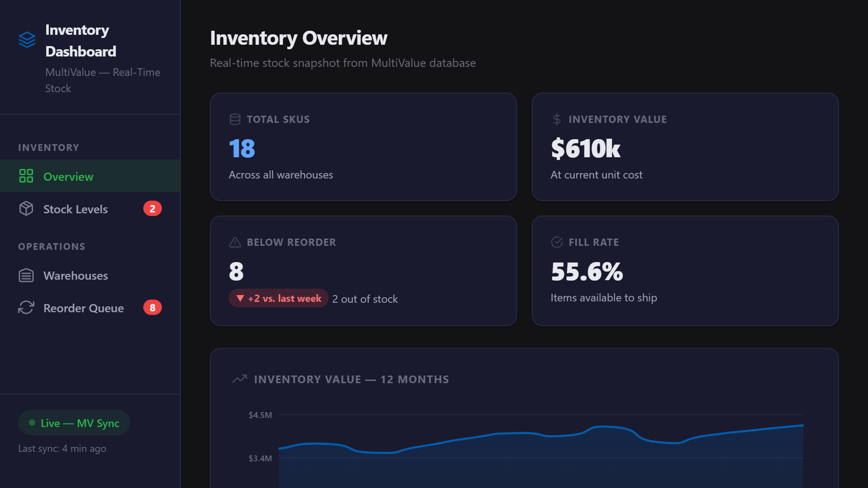Click the red badge showing 2 alerts
This screenshot has width=868, height=488.
click(x=153, y=209)
